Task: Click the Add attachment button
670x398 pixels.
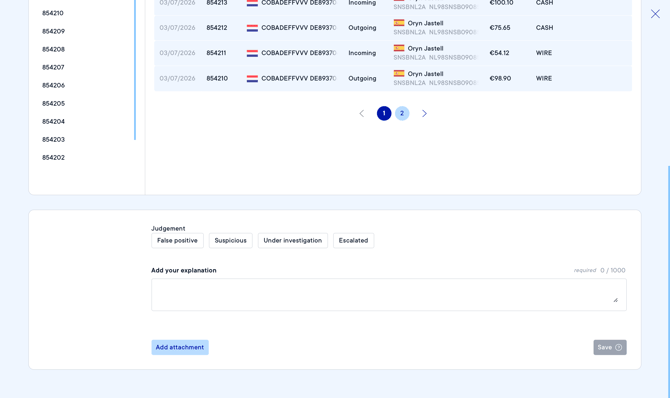Action: click(180, 347)
